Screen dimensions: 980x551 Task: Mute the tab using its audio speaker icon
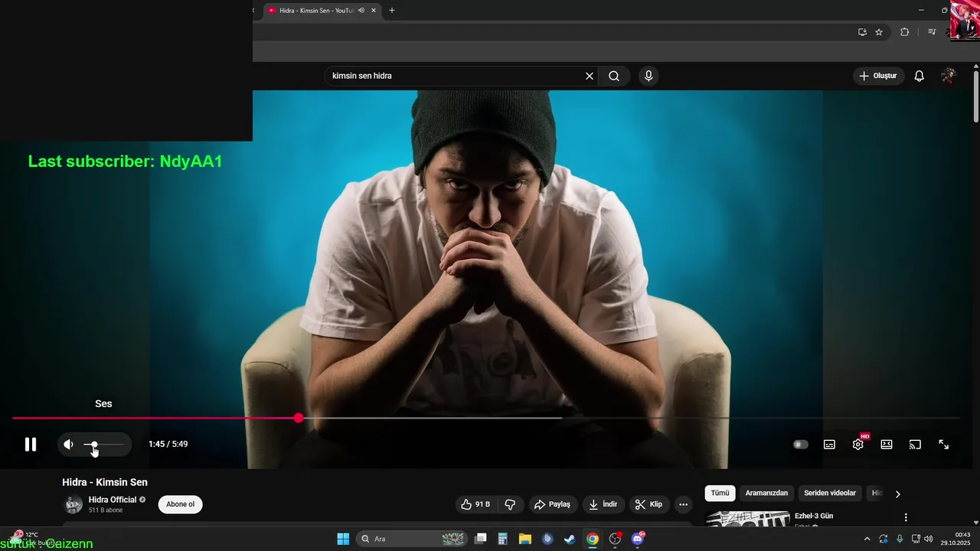point(361,11)
